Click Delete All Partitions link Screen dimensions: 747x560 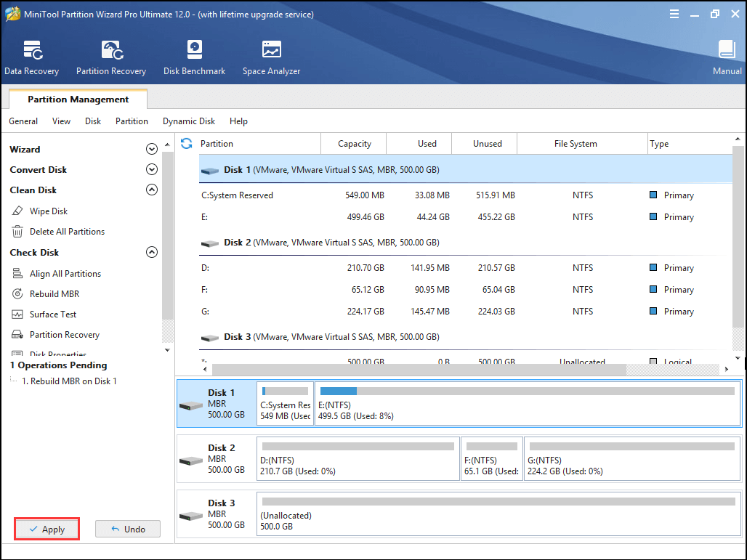[x=67, y=232]
